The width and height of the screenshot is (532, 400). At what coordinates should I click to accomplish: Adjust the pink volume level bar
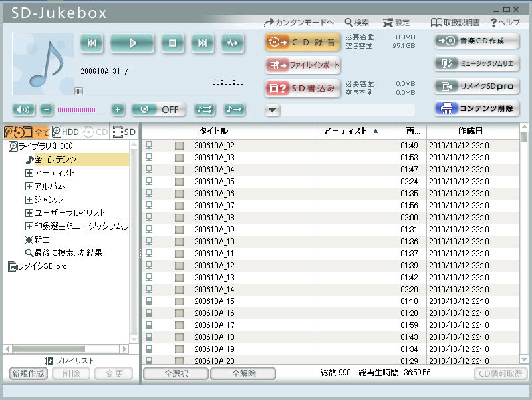tap(82, 110)
